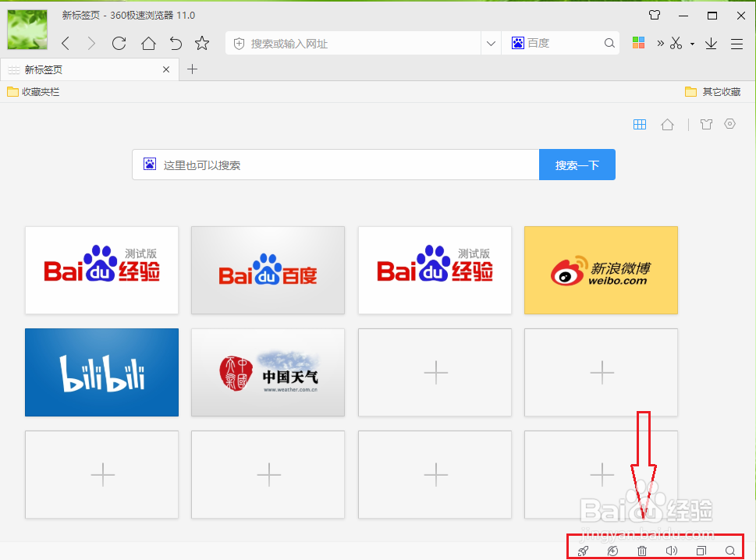This screenshot has width=756, height=560.
Task: Expand the search engine dropdown in address bar
Action: point(517,43)
